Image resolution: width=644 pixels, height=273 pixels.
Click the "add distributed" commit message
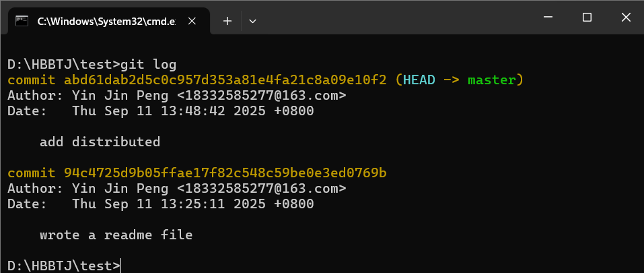click(100, 142)
